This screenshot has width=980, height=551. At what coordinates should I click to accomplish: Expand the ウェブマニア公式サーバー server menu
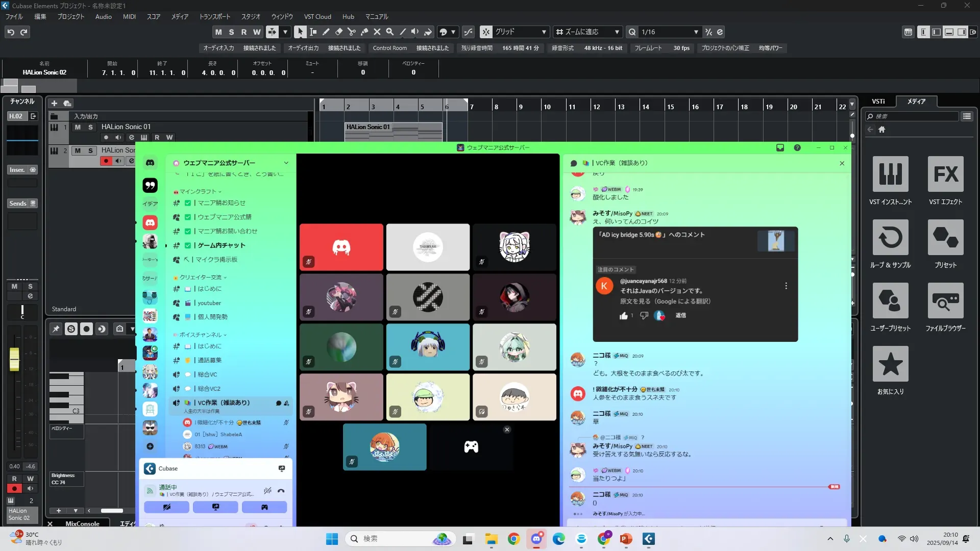286,163
